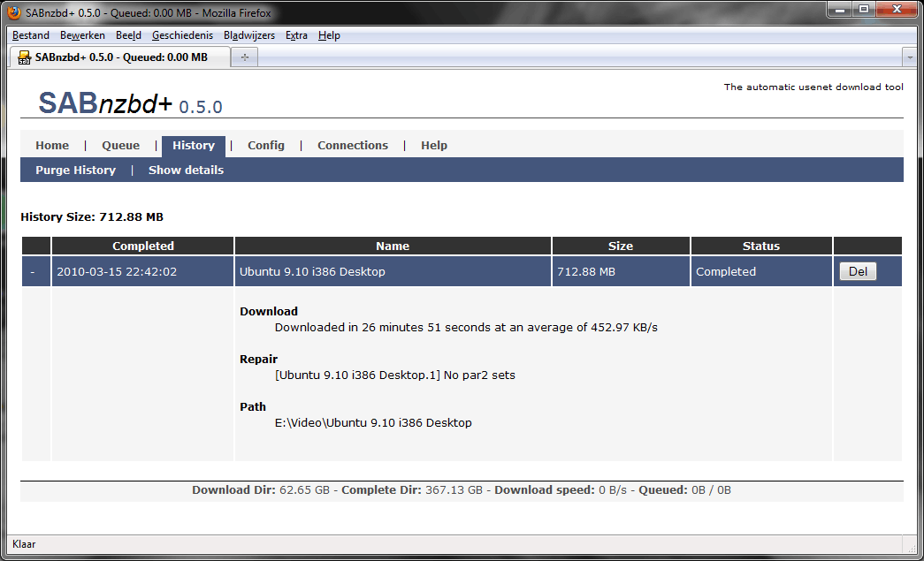Click the SABnzbd favicon on the tab

coord(24,57)
